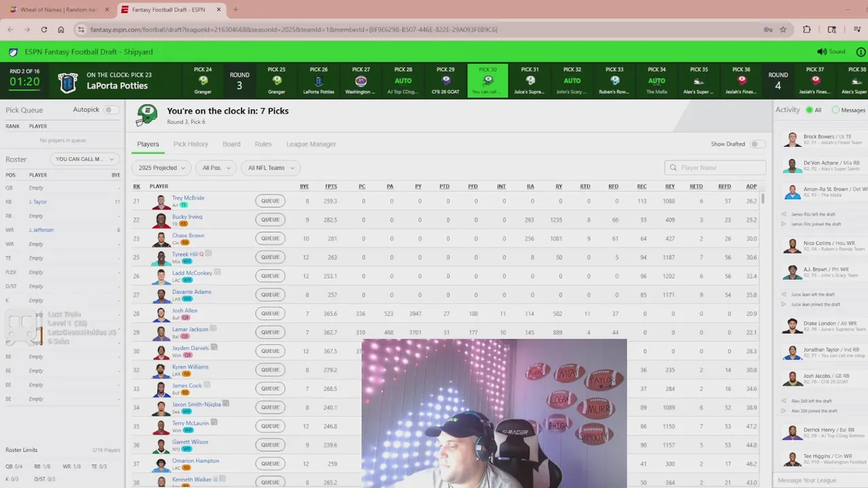Click the RB position badge under Bucky Irving

184,224
